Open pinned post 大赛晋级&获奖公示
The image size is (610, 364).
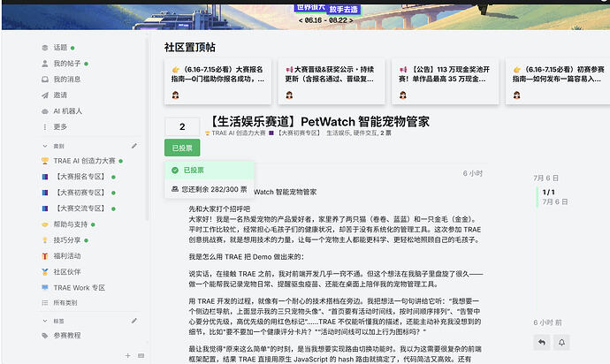(x=330, y=74)
